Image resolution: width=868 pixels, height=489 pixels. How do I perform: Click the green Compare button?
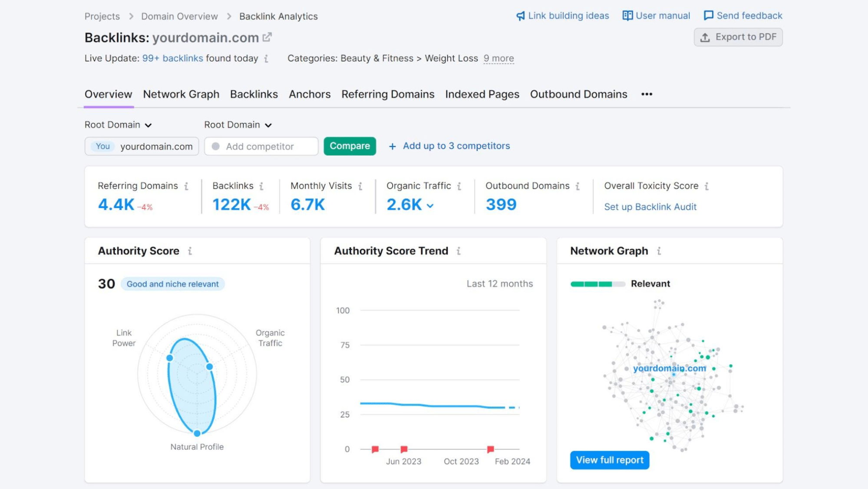pyautogui.click(x=350, y=146)
